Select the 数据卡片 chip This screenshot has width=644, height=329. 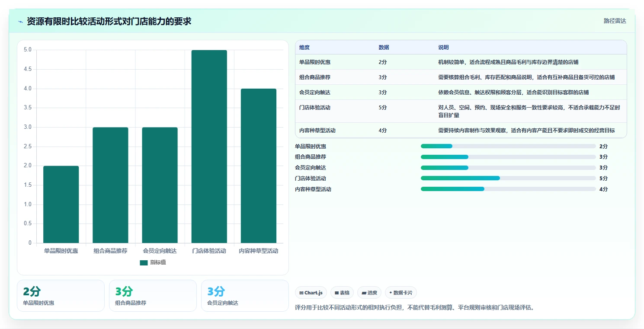[401, 293]
